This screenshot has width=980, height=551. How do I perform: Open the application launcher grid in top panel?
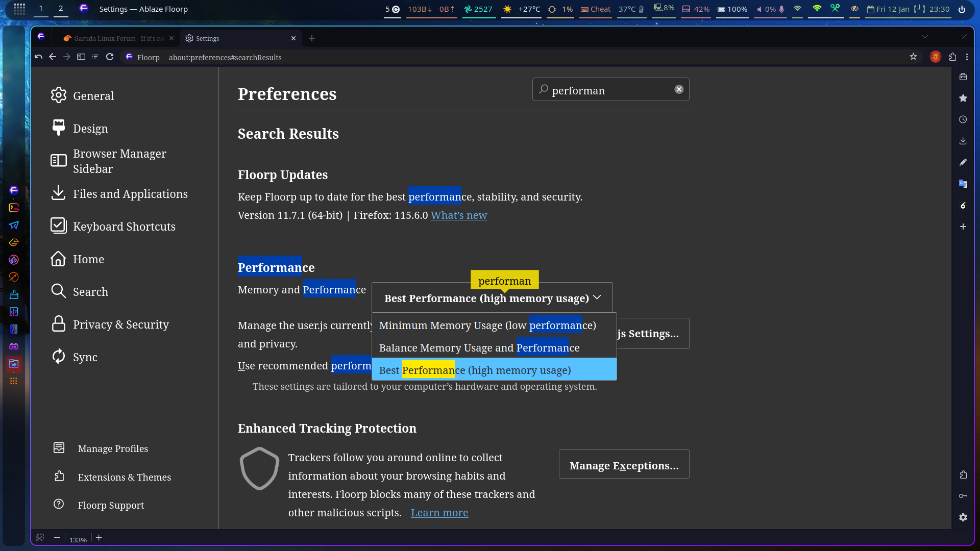(19, 9)
